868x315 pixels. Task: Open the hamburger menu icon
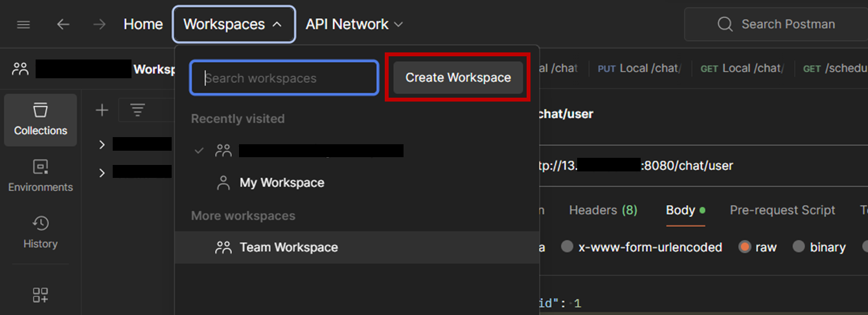(23, 25)
